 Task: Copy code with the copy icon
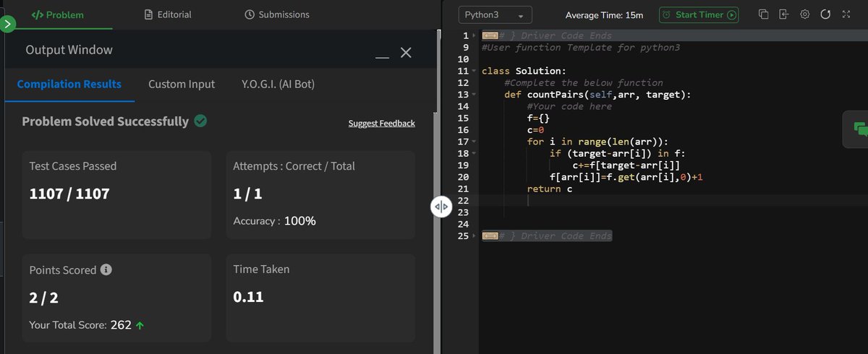pyautogui.click(x=764, y=14)
